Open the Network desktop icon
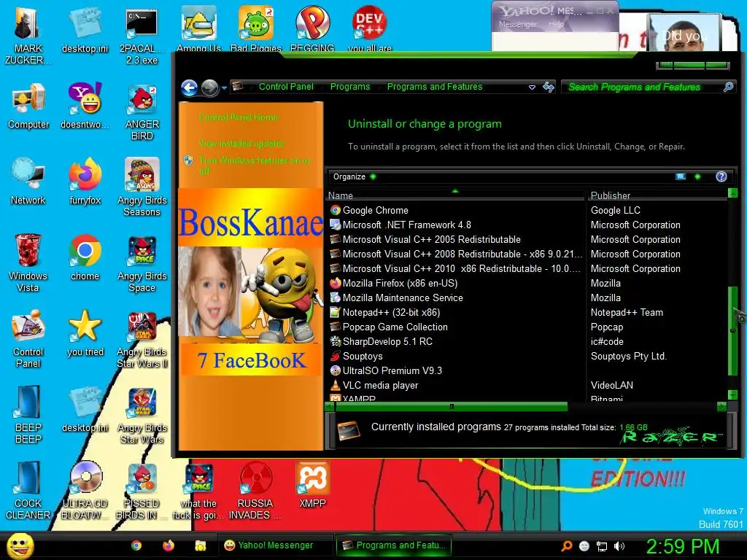 click(28, 182)
